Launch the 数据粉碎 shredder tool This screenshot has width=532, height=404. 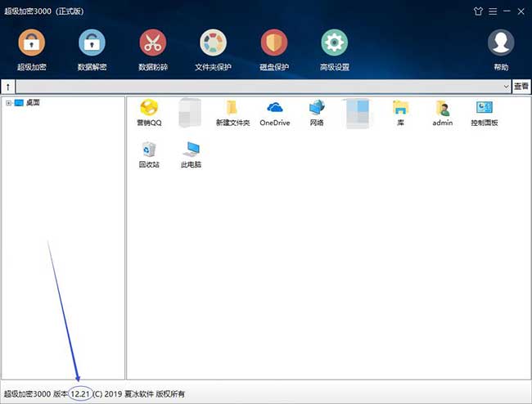point(153,50)
